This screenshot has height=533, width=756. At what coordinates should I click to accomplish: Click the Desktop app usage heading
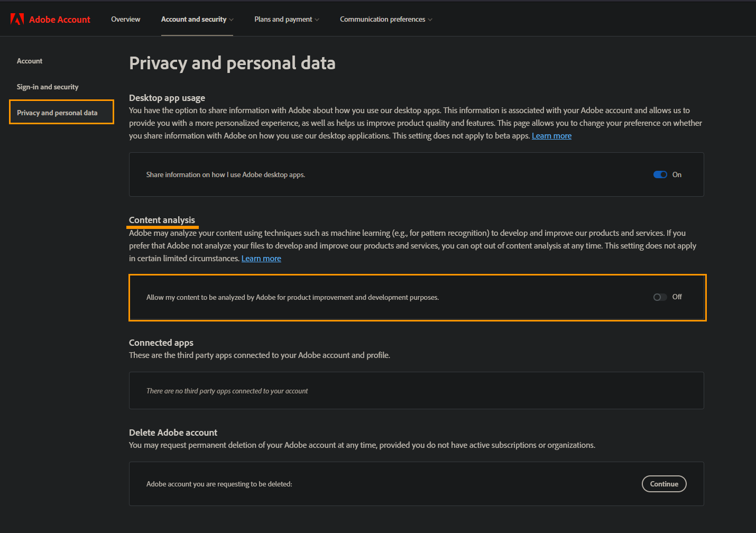pos(167,98)
